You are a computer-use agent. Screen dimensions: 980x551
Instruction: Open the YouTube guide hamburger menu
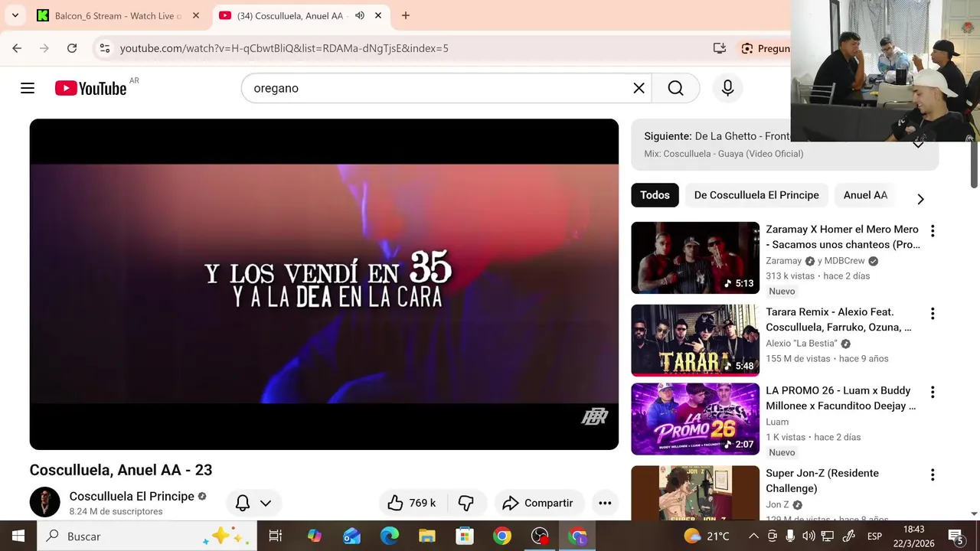click(x=28, y=88)
